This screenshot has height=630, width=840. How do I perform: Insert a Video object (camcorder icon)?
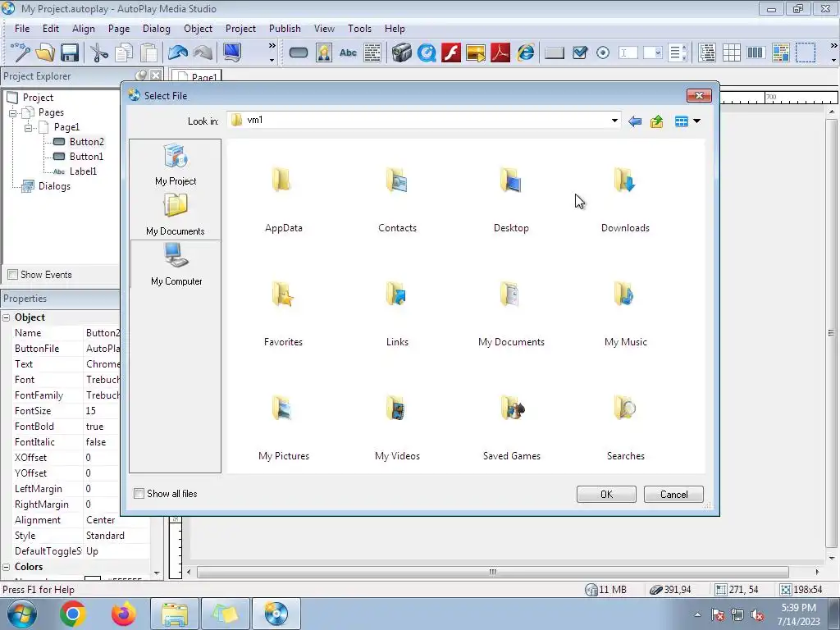(401, 52)
